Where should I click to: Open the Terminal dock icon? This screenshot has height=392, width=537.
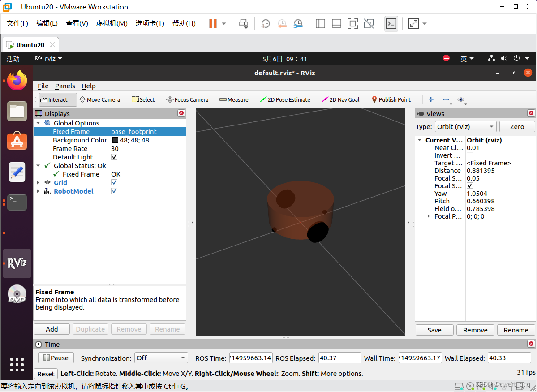pyautogui.click(x=17, y=202)
